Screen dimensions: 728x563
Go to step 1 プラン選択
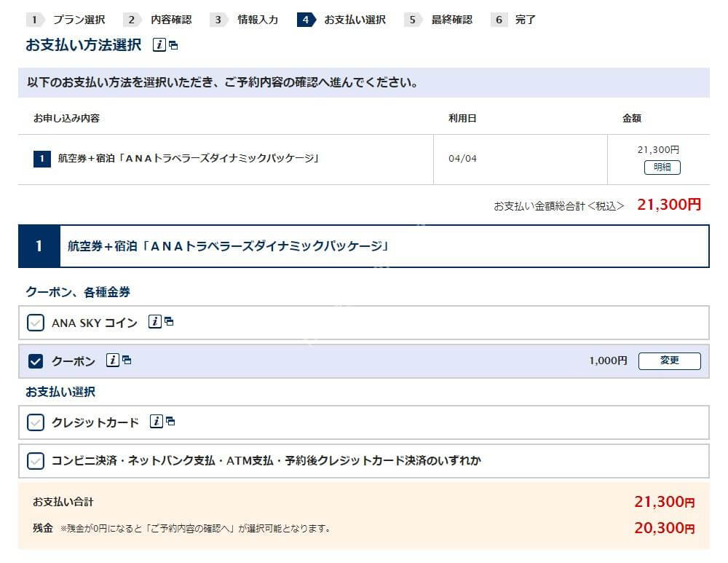pyautogui.click(x=66, y=20)
